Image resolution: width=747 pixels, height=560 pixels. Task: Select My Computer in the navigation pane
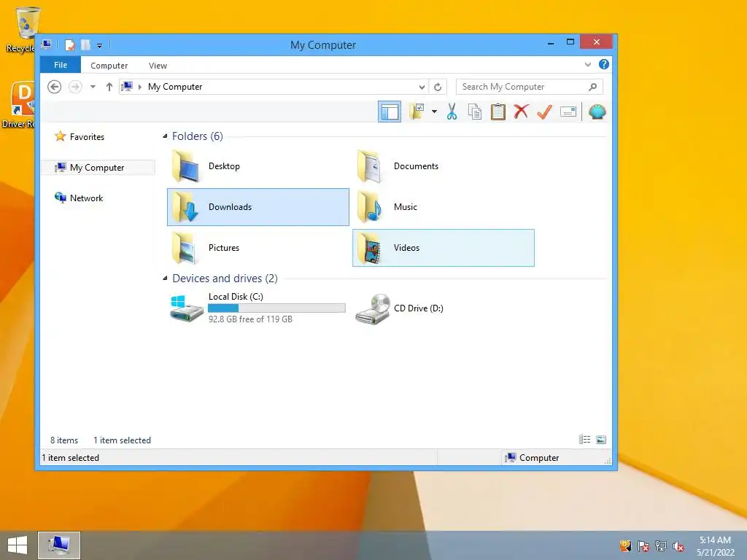pos(98,168)
